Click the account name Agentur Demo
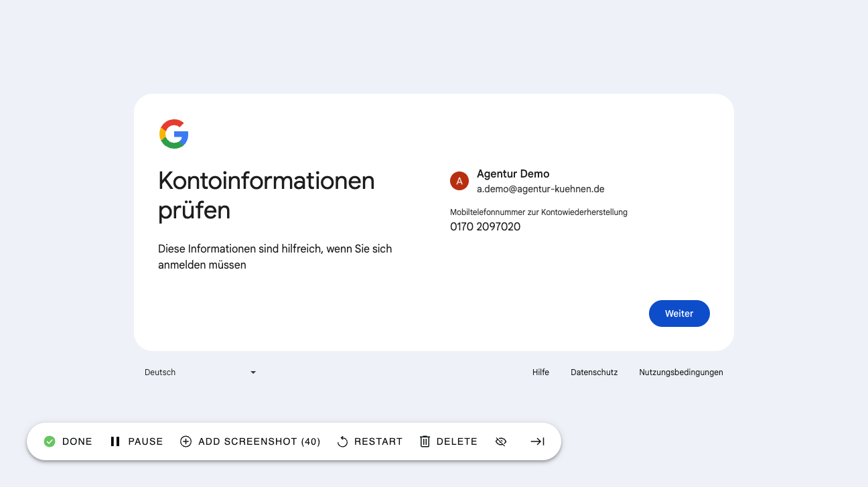 (513, 174)
